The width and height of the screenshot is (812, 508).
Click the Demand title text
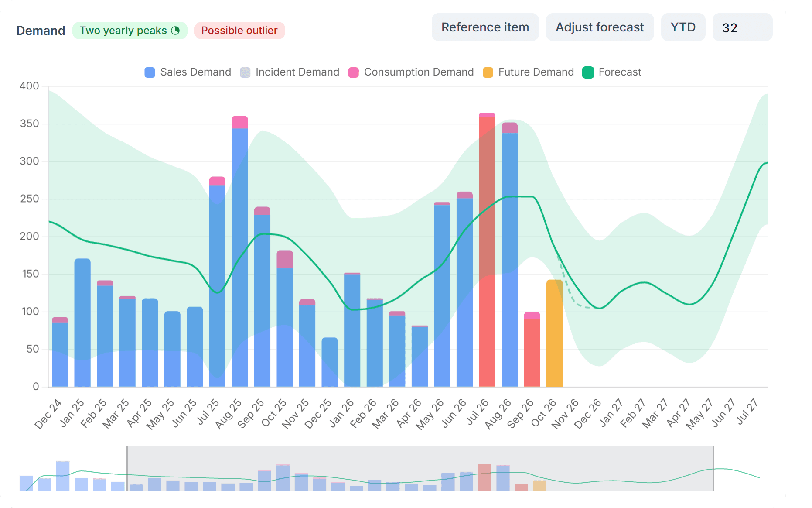(x=41, y=31)
